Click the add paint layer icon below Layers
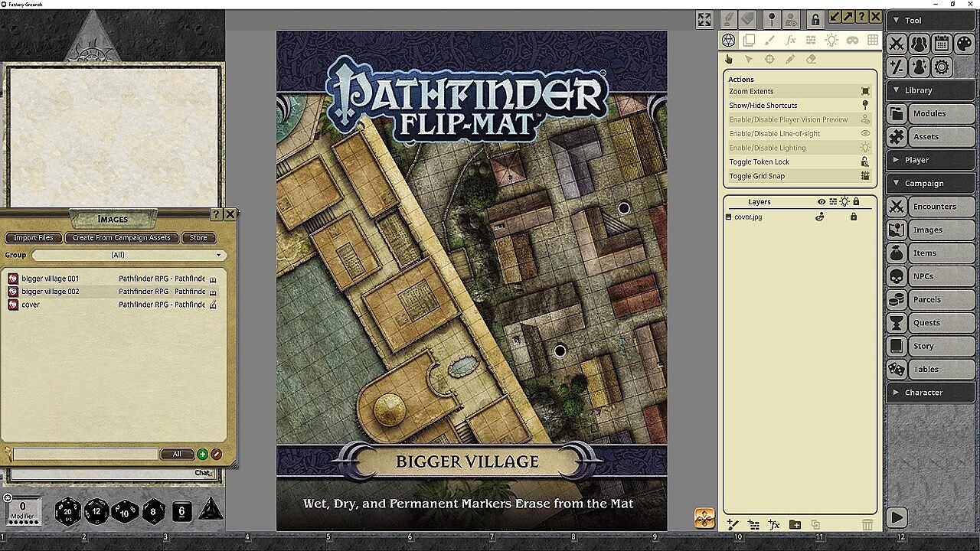Image resolution: width=980 pixels, height=551 pixels. click(733, 524)
